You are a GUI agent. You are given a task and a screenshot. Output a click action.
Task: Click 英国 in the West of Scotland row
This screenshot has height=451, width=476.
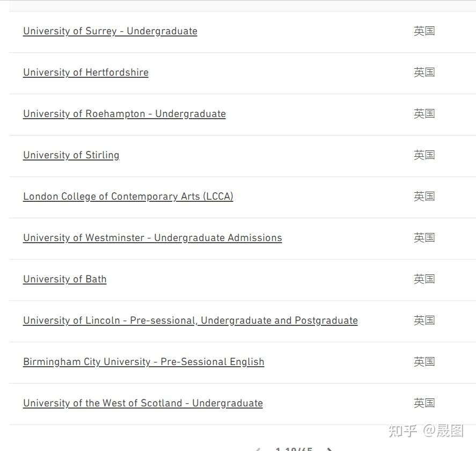tap(424, 403)
